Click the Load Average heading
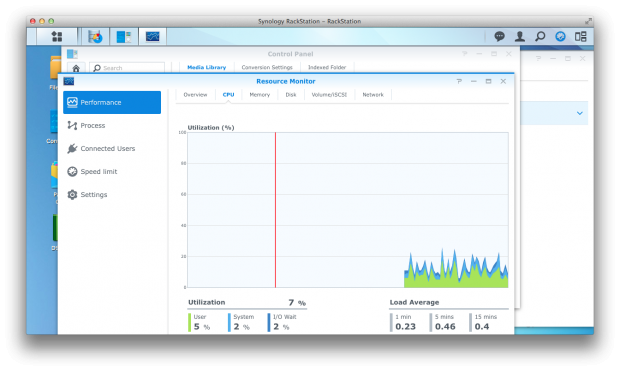The width and height of the screenshot is (620, 371). click(x=414, y=302)
